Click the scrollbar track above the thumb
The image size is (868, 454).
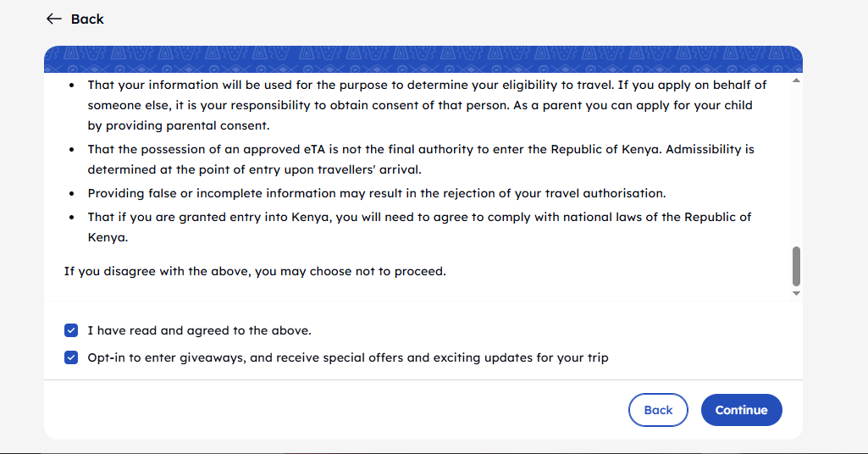(x=796, y=161)
